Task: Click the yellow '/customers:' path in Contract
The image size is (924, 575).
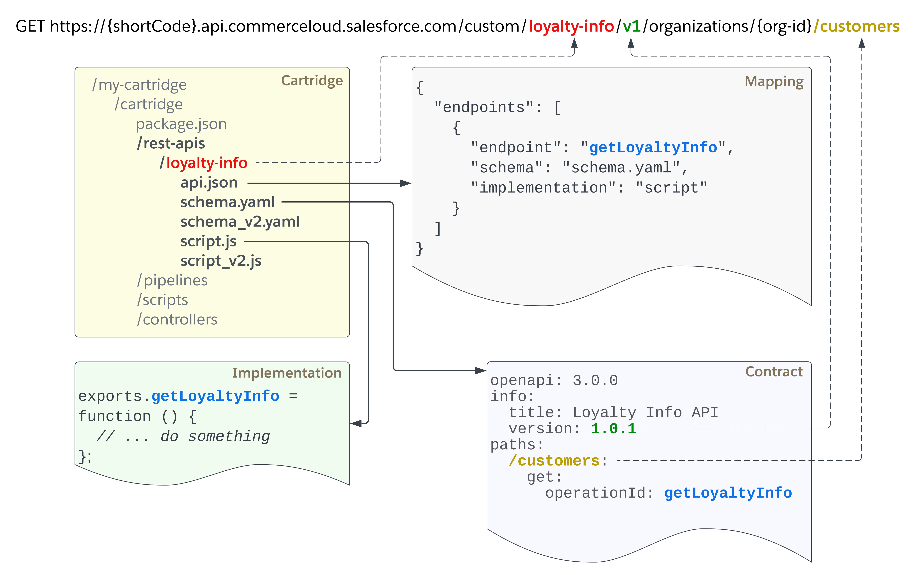Action: pos(558,461)
